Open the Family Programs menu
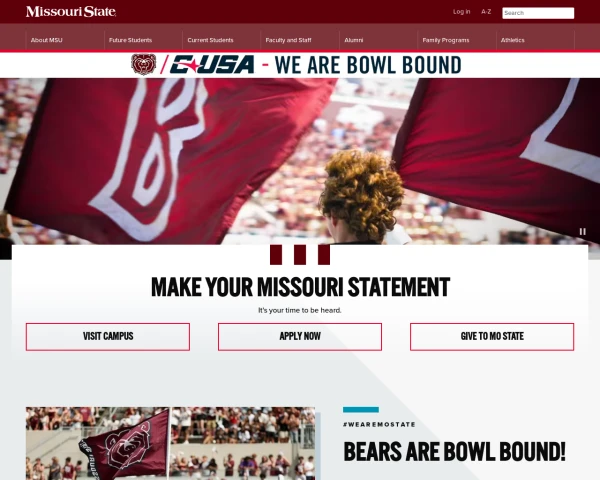 [x=446, y=40]
